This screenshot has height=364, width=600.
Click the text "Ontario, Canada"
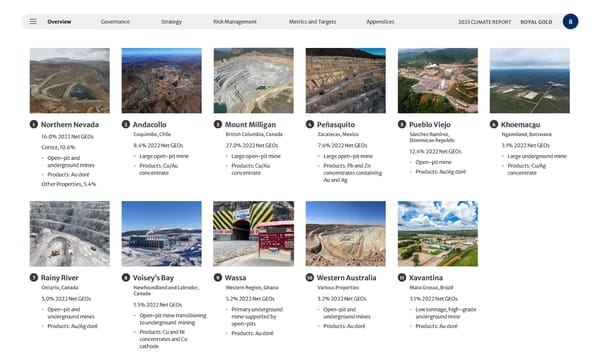(x=60, y=287)
